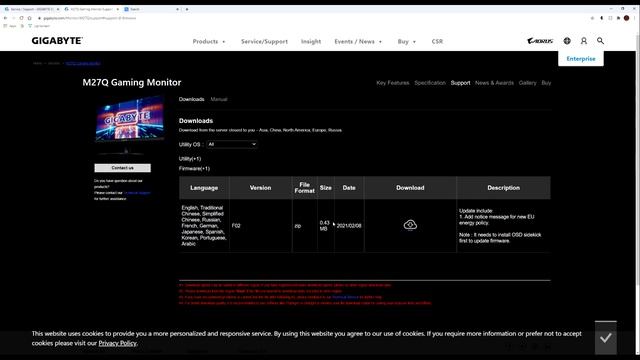Close the first Service/Support tab
Viewport: 640px width, 360px height.
click(58, 9)
